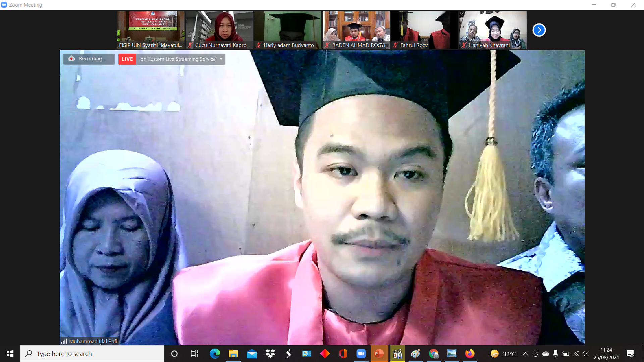This screenshot has height=362, width=644.
Task: Open Cortana from the taskbar
Action: (174, 354)
